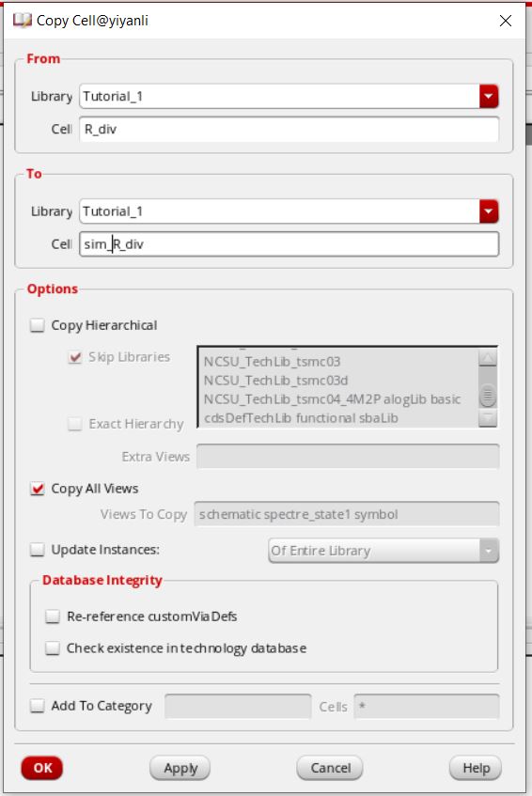532x796 pixels.
Task: Check existence in technology database checkbox
Action: point(53,648)
